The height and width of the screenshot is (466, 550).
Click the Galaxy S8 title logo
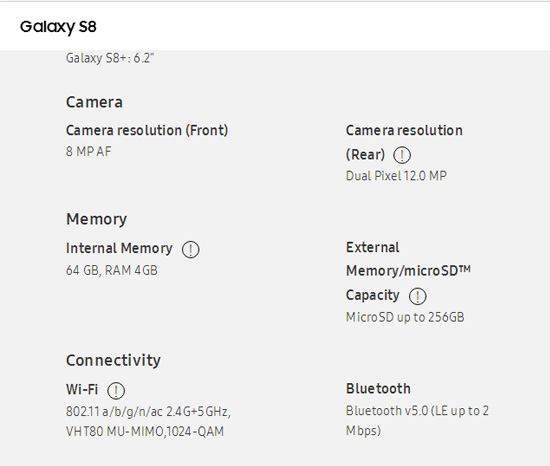(58, 27)
